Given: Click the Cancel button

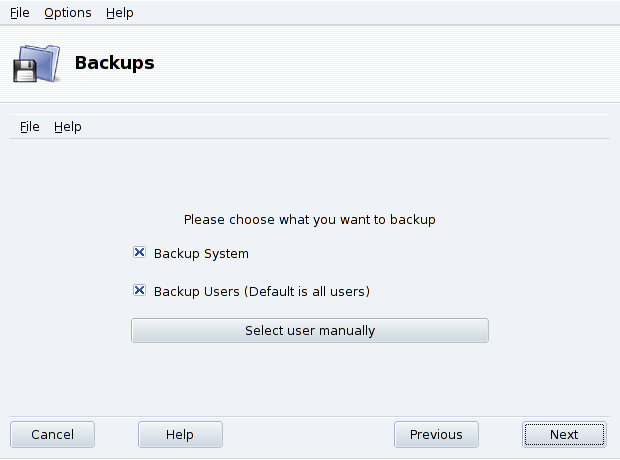Looking at the screenshot, I should click(x=52, y=435).
